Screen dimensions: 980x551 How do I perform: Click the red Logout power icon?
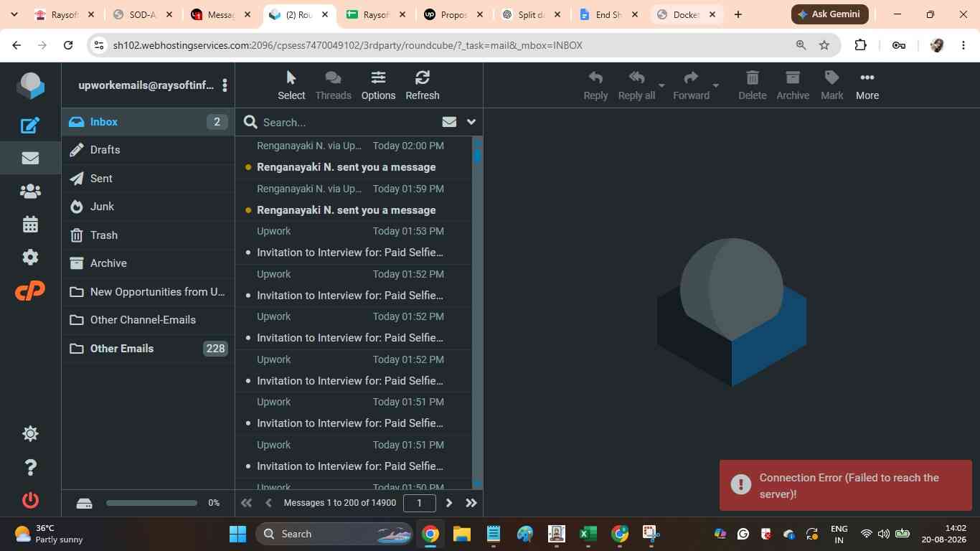point(30,500)
